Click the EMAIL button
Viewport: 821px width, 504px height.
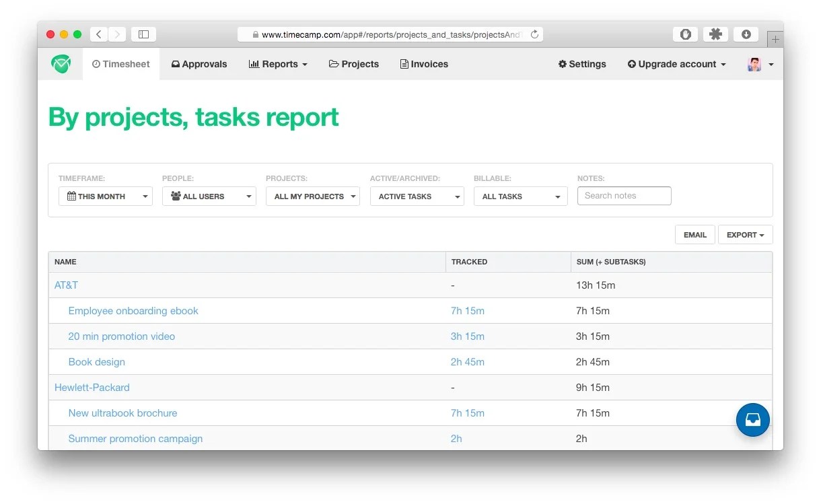coord(694,234)
